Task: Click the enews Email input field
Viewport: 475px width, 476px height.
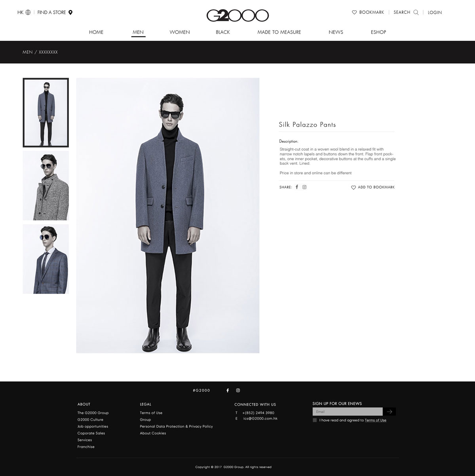Action: pos(348,412)
